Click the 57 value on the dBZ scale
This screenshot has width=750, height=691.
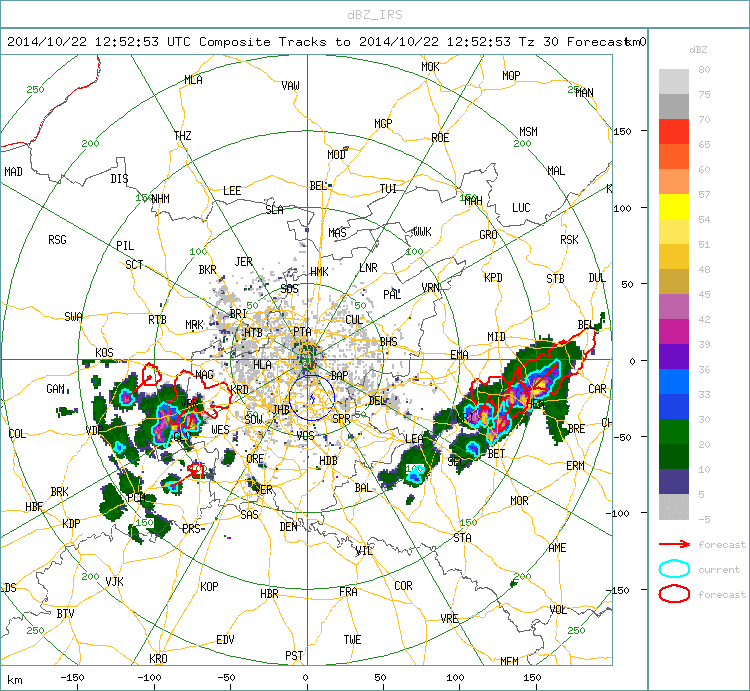[x=704, y=194]
